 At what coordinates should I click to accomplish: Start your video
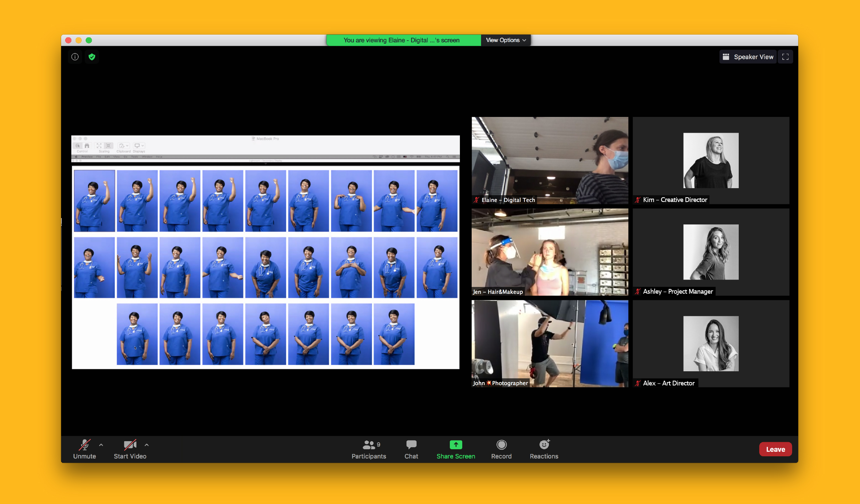(x=130, y=449)
